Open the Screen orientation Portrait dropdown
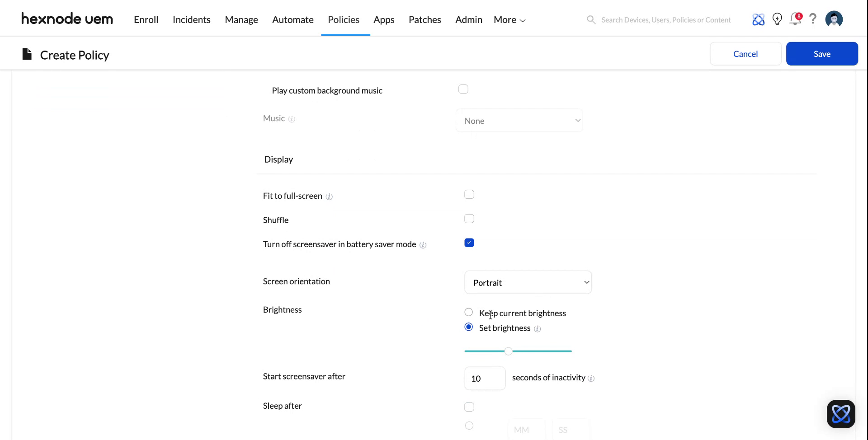868x440 pixels. pos(528,282)
